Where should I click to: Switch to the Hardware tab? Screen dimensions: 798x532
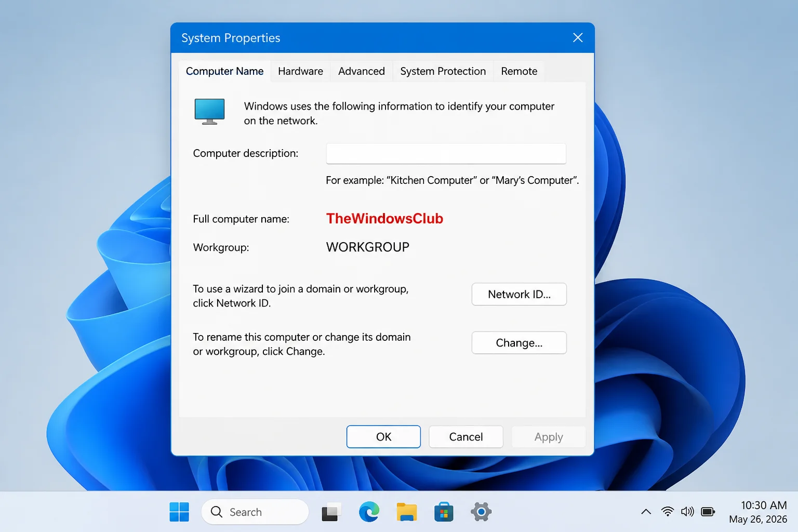click(300, 71)
